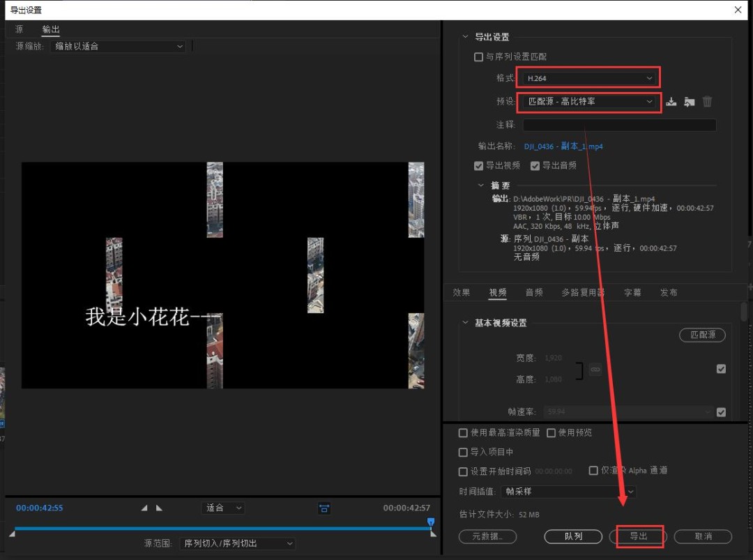Click the crop output aspect icon
Image resolution: width=753 pixels, height=560 pixels.
click(x=324, y=508)
